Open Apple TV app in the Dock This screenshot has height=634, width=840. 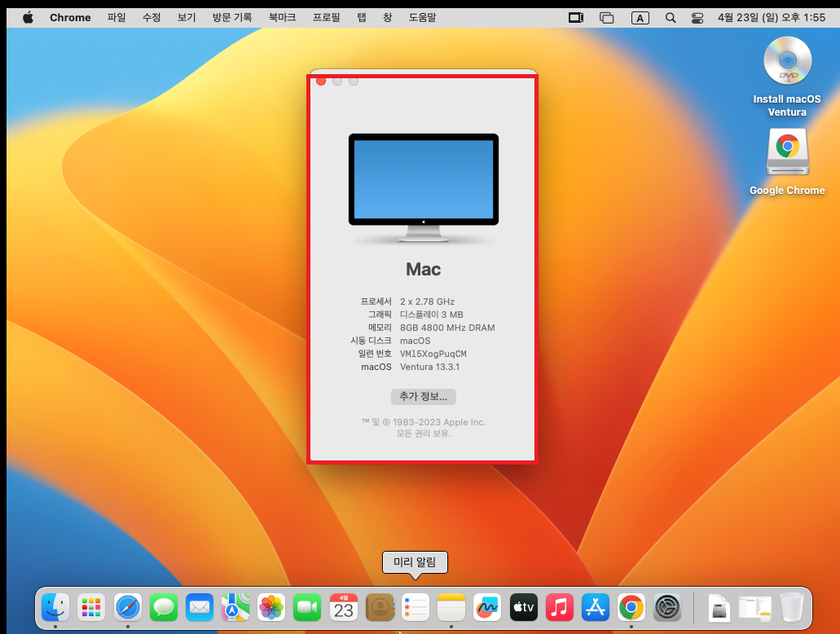click(x=523, y=608)
